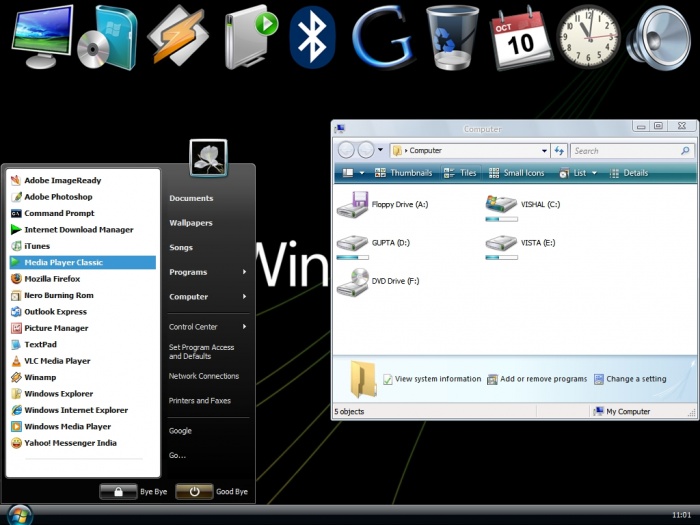Switch to Tiles view
The image size is (700, 525).
(x=460, y=173)
